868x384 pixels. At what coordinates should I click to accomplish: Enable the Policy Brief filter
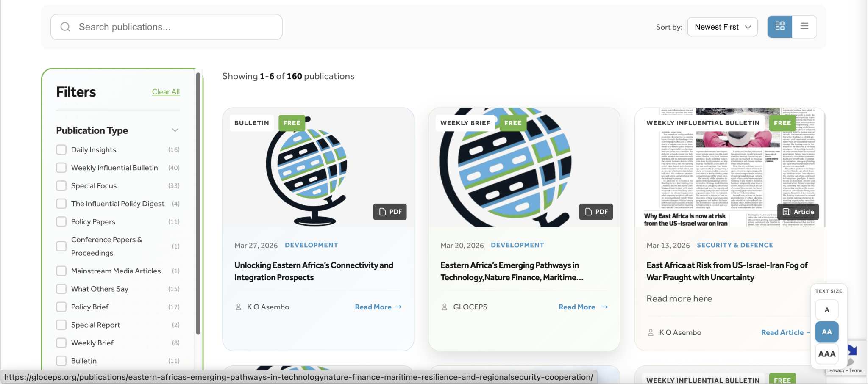tap(61, 307)
